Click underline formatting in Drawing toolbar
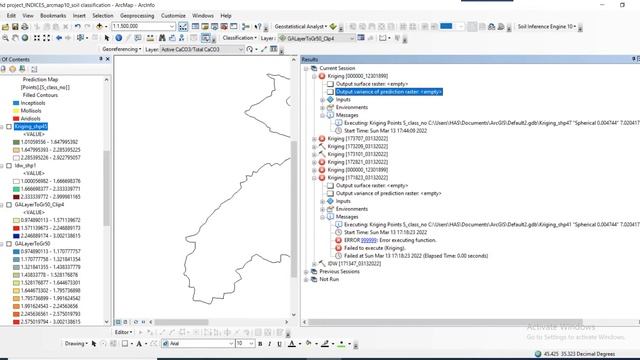640x360 pixels. (279, 344)
